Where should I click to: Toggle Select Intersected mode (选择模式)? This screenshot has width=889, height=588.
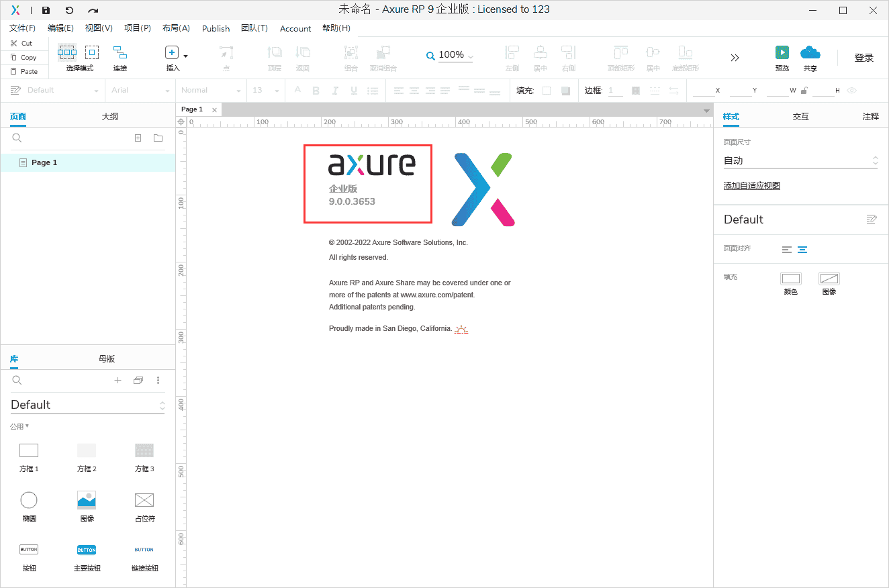(67, 53)
